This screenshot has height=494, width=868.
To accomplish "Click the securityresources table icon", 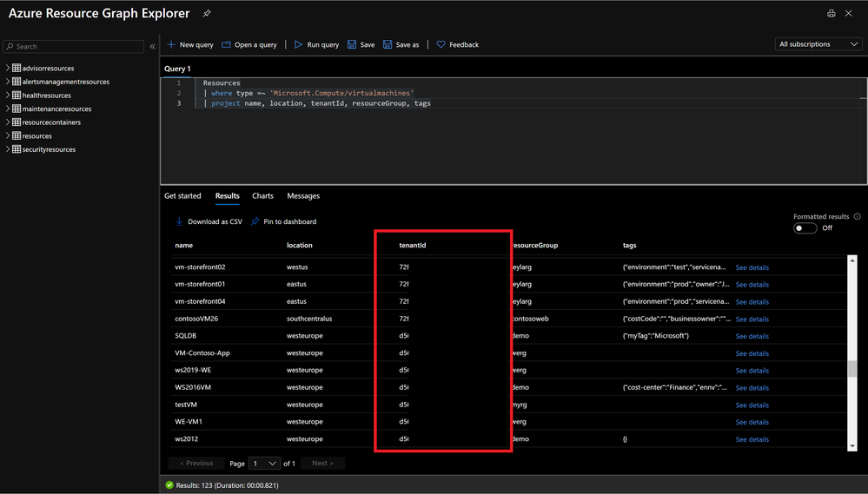I will (17, 149).
